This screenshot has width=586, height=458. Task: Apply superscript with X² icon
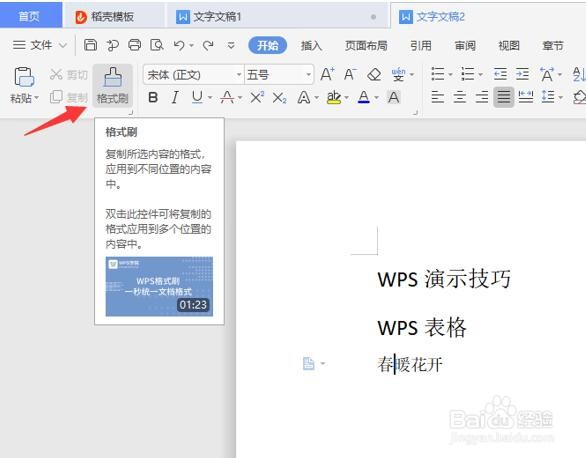click(x=257, y=98)
